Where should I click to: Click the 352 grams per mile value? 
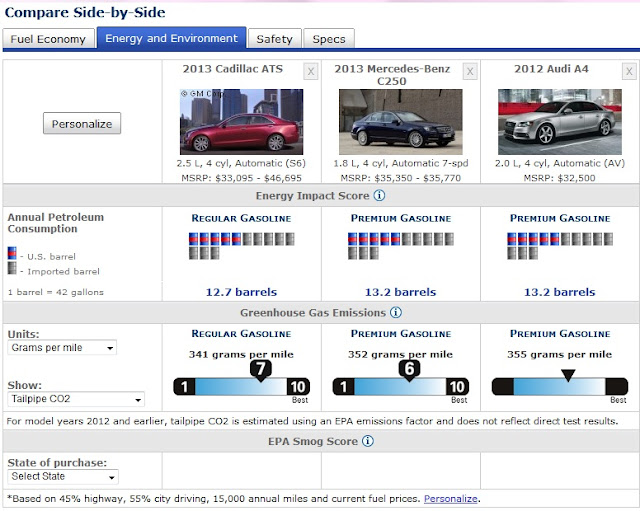[x=400, y=354]
